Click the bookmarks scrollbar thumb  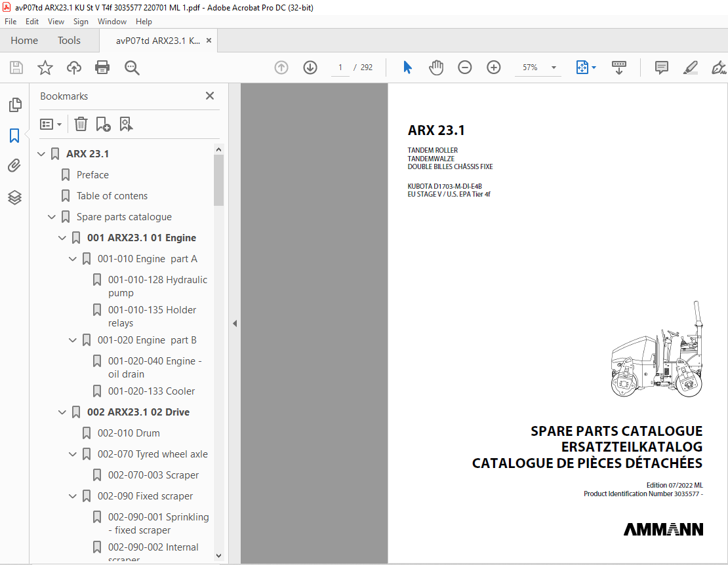218,180
